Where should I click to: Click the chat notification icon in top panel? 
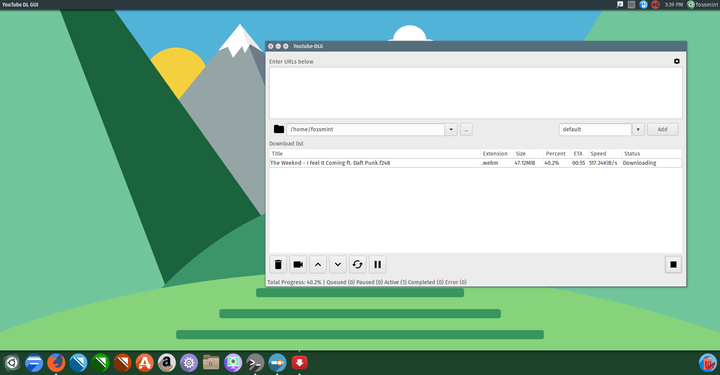[x=619, y=5]
